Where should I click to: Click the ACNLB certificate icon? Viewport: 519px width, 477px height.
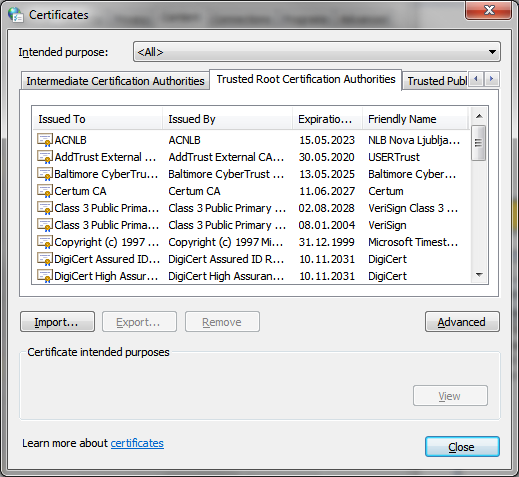click(45, 140)
